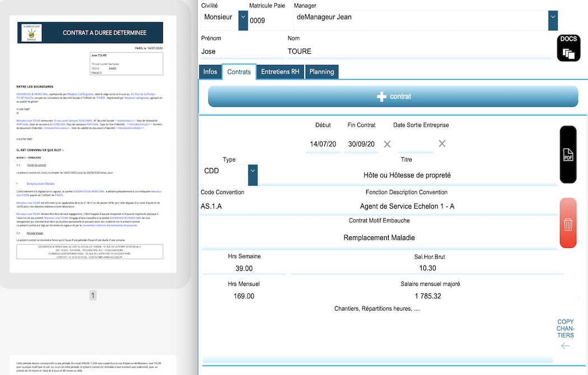Open the DOCS documents icon
Image resolution: width=588 pixels, height=375 pixels.
click(568, 49)
